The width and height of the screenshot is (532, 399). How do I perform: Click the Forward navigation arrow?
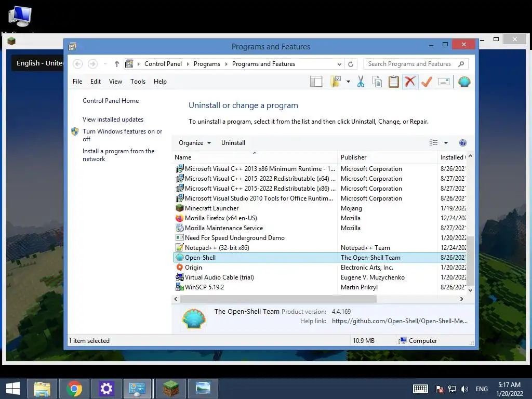click(x=92, y=64)
